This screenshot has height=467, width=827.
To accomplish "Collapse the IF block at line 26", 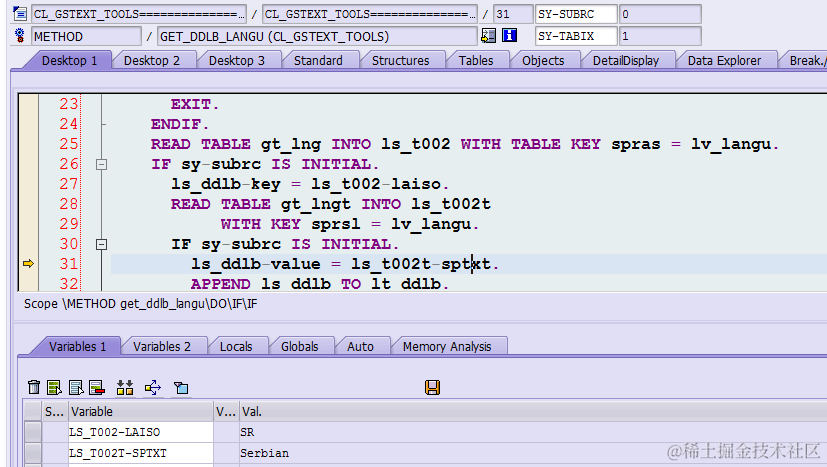I will (x=102, y=165).
